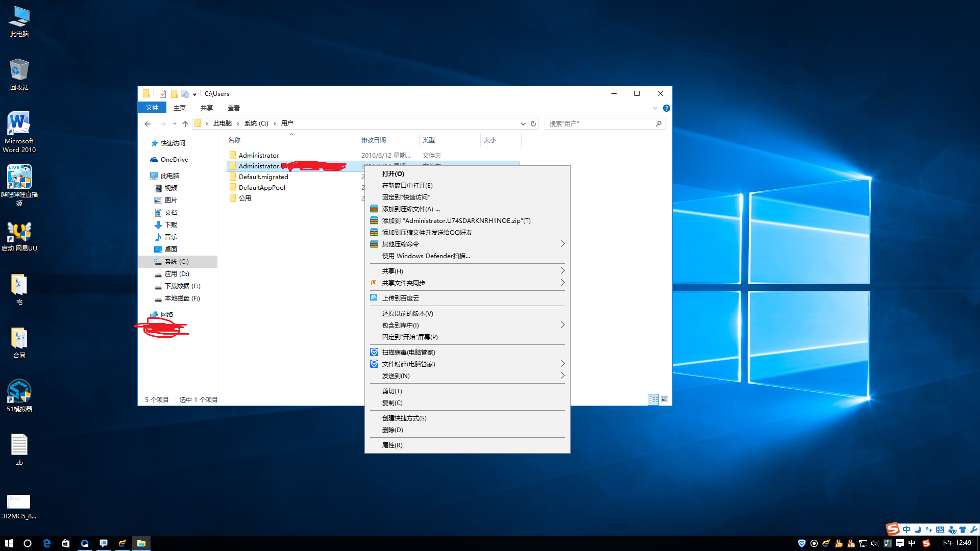Click the up-one-level arrow icon

click(x=185, y=123)
